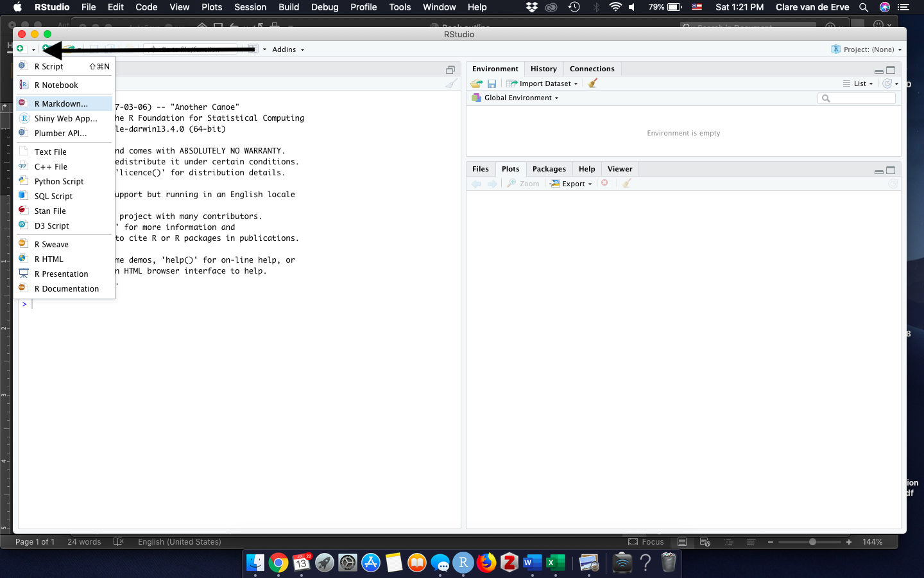Open the Addins dropdown
Screen dimensions: 924x578
point(287,49)
